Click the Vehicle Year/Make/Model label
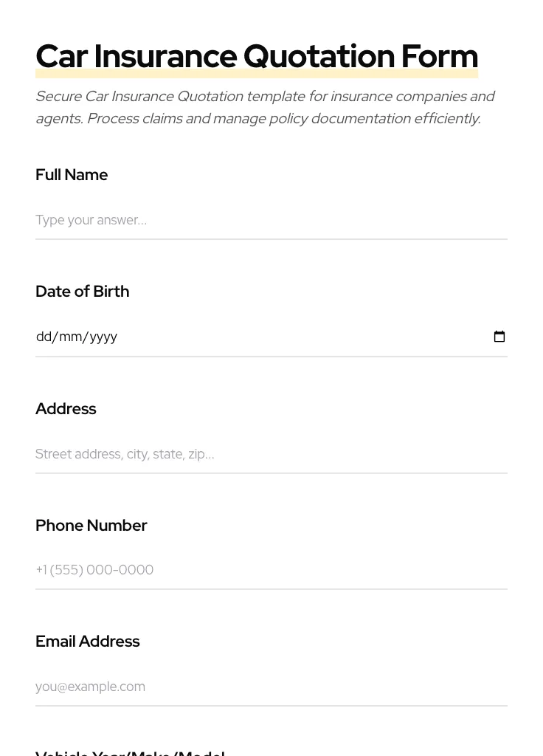The height and width of the screenshot is (756, 543). click(130, 752)
